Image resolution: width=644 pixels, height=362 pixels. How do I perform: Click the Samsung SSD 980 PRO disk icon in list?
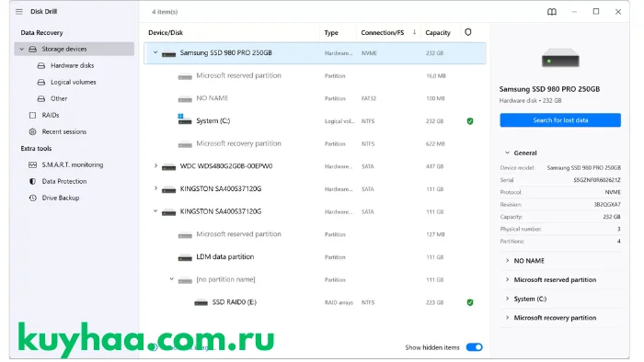(168, 53)
